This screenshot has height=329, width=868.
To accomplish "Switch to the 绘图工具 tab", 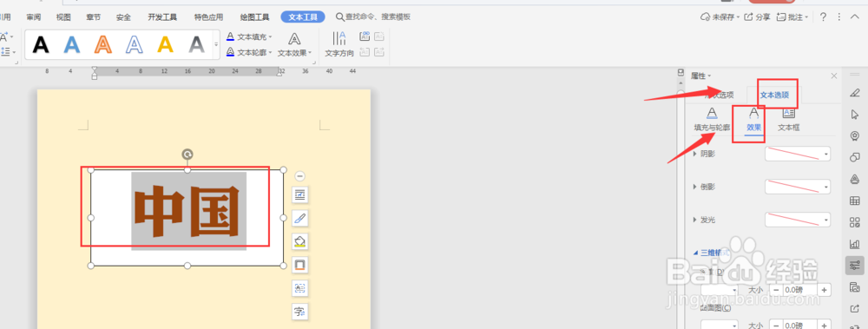I will [x=255, y=17].
